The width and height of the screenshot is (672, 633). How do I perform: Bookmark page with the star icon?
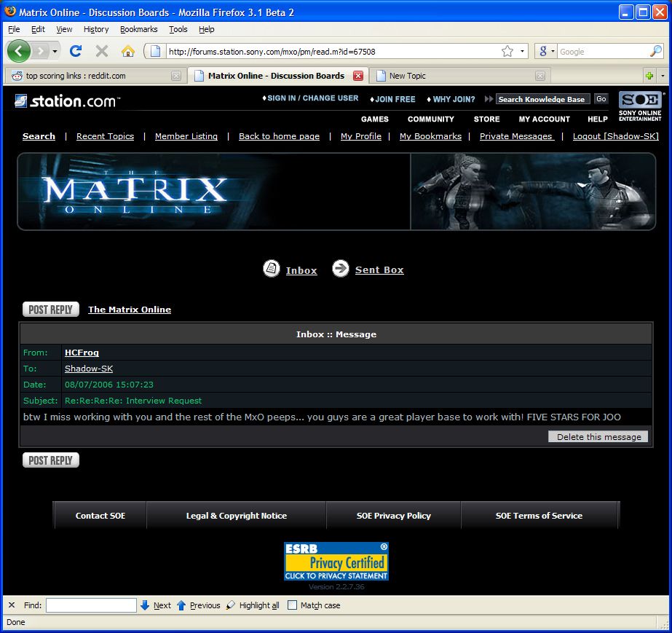coord(507,51)
